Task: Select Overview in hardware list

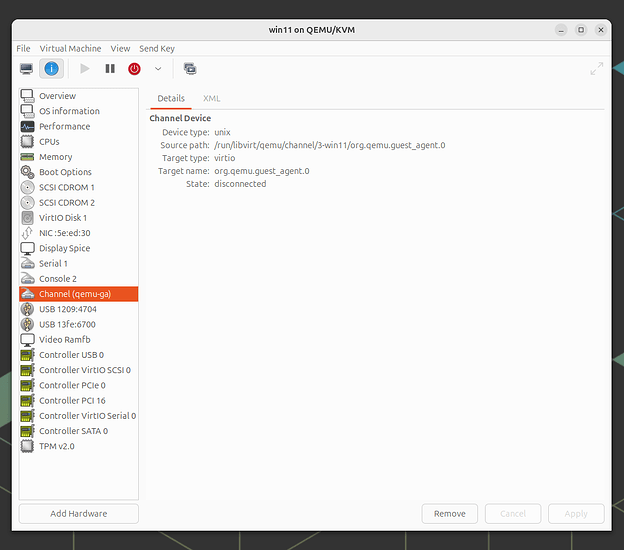Action: [x=79, y=96]
